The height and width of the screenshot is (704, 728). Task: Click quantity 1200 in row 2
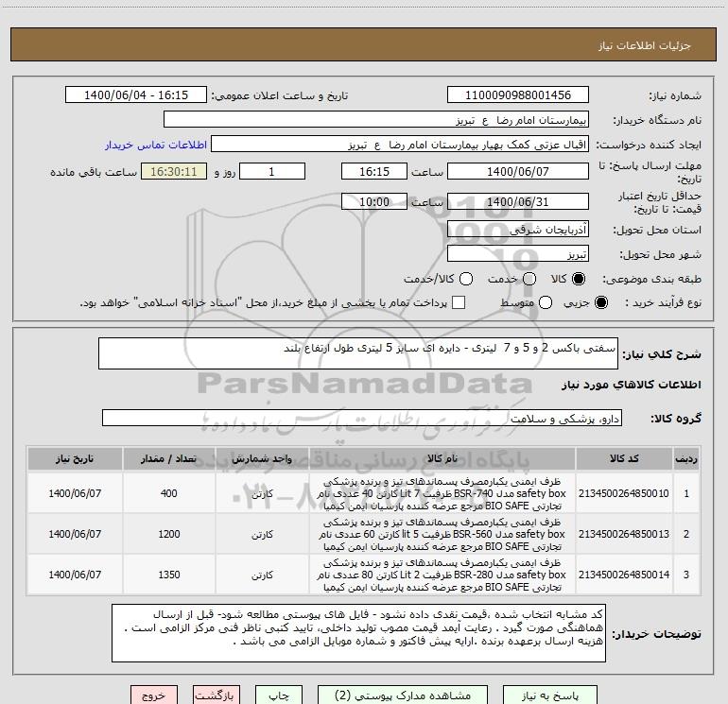click(x=168, y=534)
